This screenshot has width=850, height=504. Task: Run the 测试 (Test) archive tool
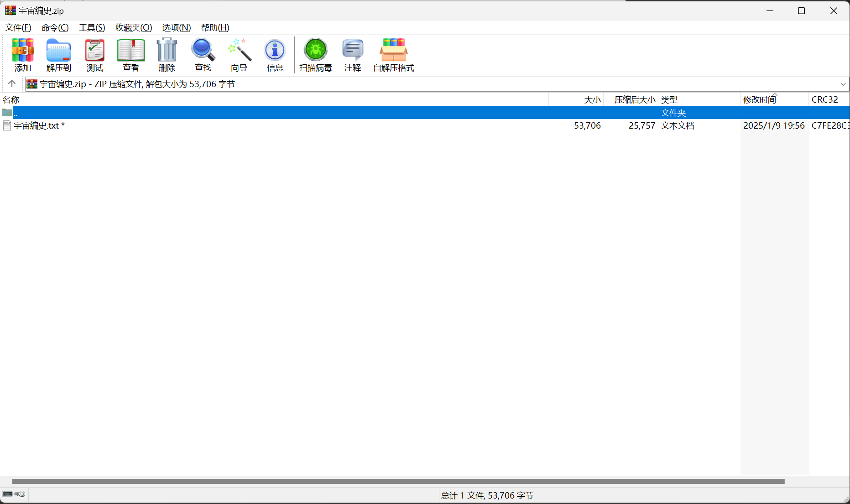coord(95,55)
